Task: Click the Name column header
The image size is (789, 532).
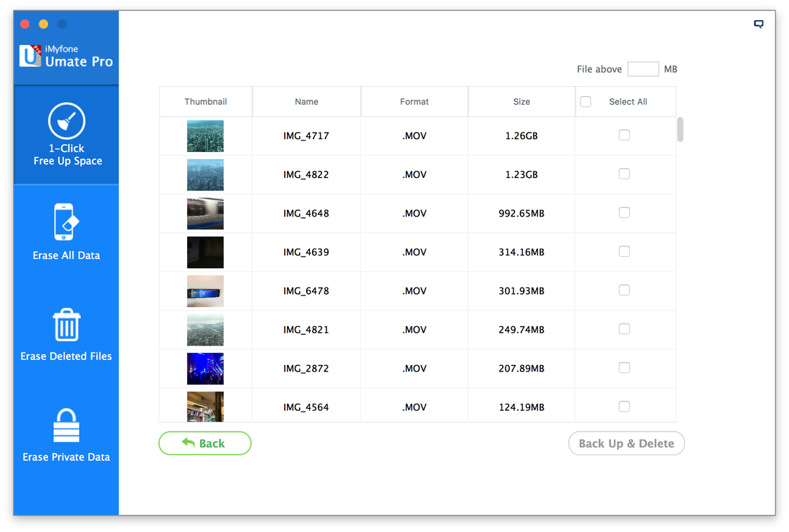Action: tap(306, 102)
